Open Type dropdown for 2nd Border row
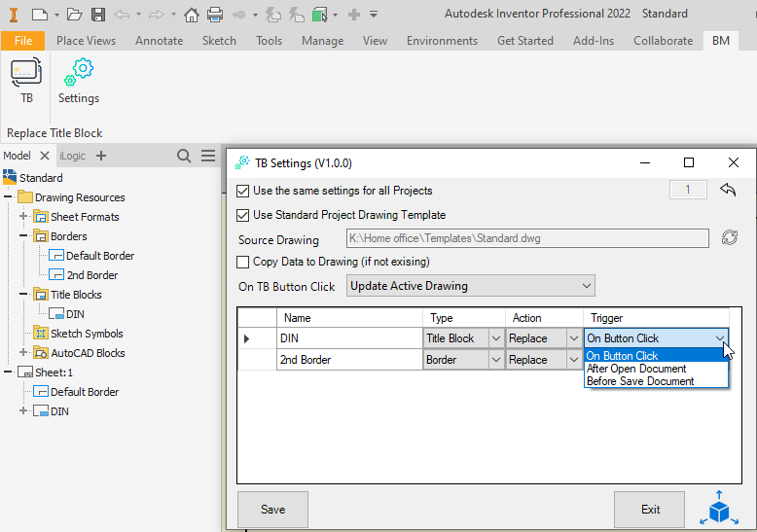The image size is (757, 532). tap(496, 360)
